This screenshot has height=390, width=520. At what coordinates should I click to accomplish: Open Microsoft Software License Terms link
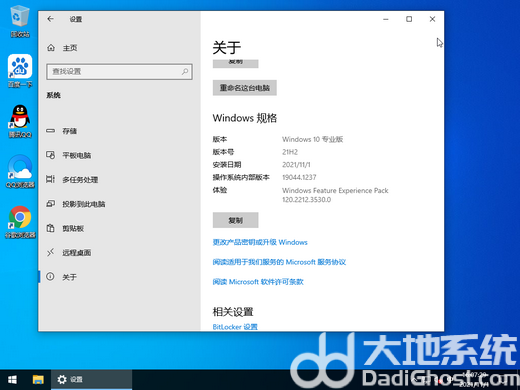258,282
